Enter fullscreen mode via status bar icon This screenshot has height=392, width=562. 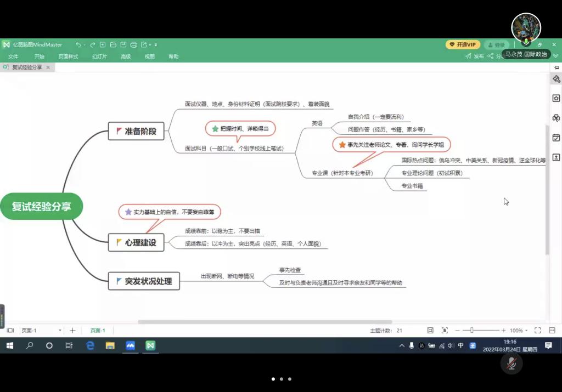click(x=537, y=331)
